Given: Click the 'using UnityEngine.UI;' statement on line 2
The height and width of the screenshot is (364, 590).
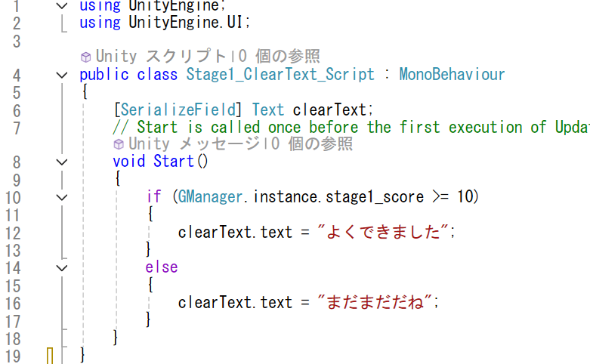Looking at the screenshot, I should pyautogui.click(x=165, y=22).
